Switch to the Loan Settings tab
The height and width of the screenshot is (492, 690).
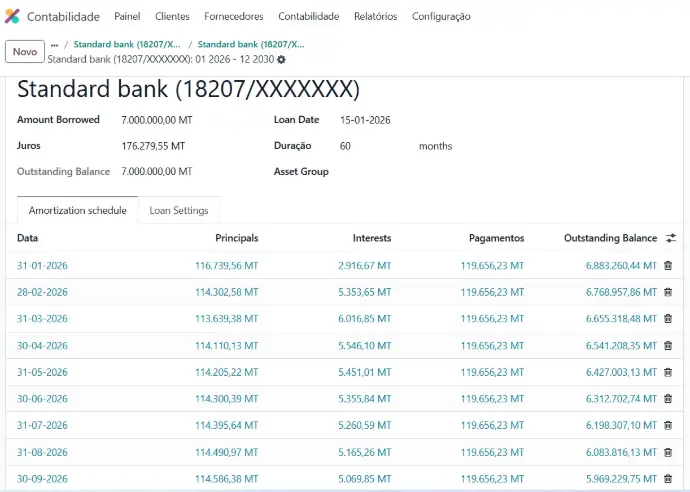[x=178, y=211]
